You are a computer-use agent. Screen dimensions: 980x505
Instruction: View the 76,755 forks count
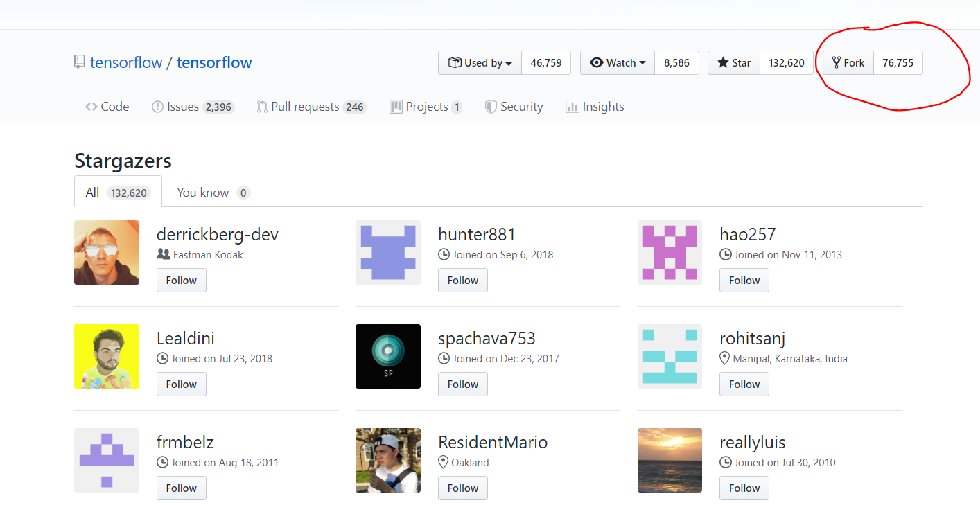coord(898,63)
